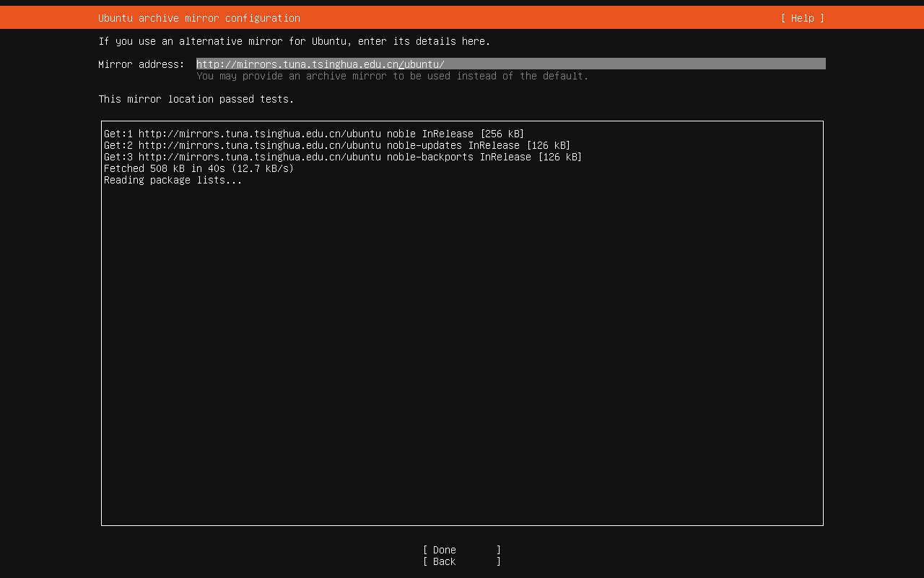Viewport: 924px width, 578px height.
Task: Click the 'Fetched 508 kB in 40s' line
Action: pos(199,168)
